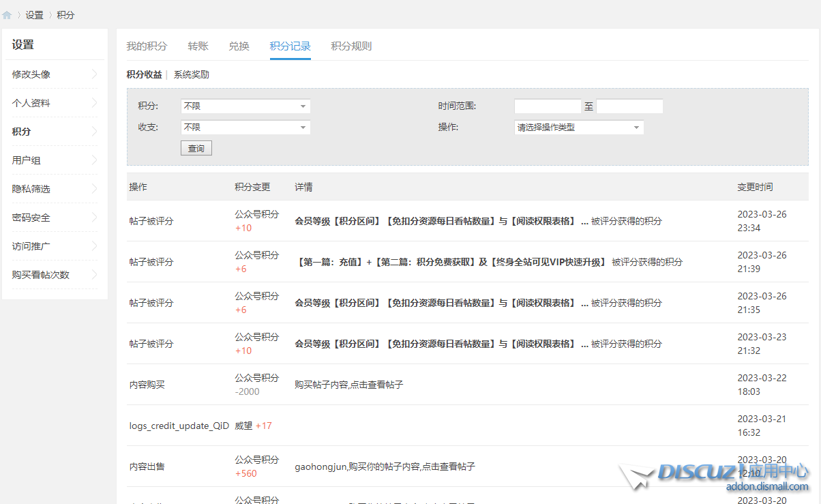Open the 请选择操作类型 dropdown
821x504 pixels.
pyautogui.click(x=578, y=128)
